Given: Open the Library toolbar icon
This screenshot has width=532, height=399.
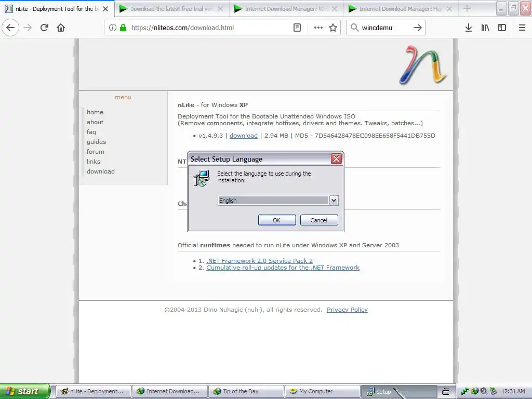Looking at the screenshot, I should point(485,28).
